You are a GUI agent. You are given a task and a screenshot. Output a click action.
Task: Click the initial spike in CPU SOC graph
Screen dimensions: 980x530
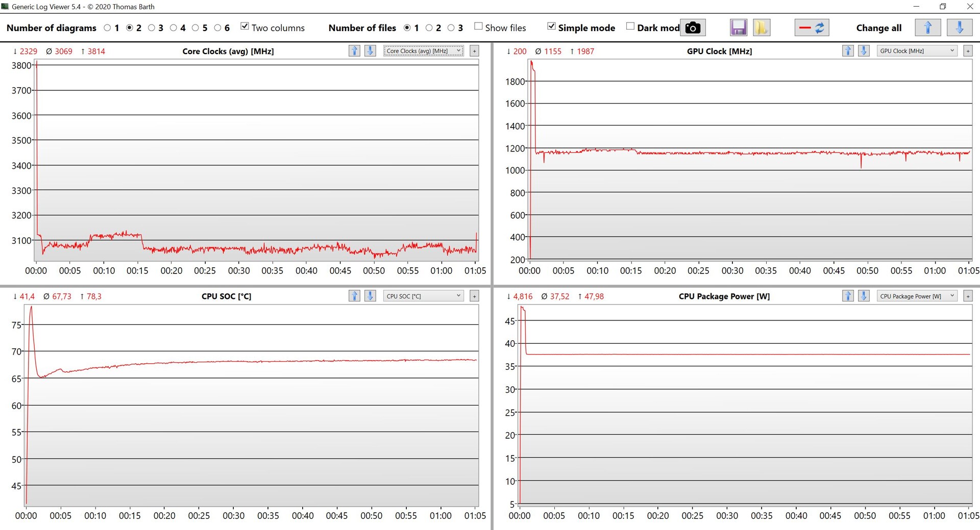31,308
